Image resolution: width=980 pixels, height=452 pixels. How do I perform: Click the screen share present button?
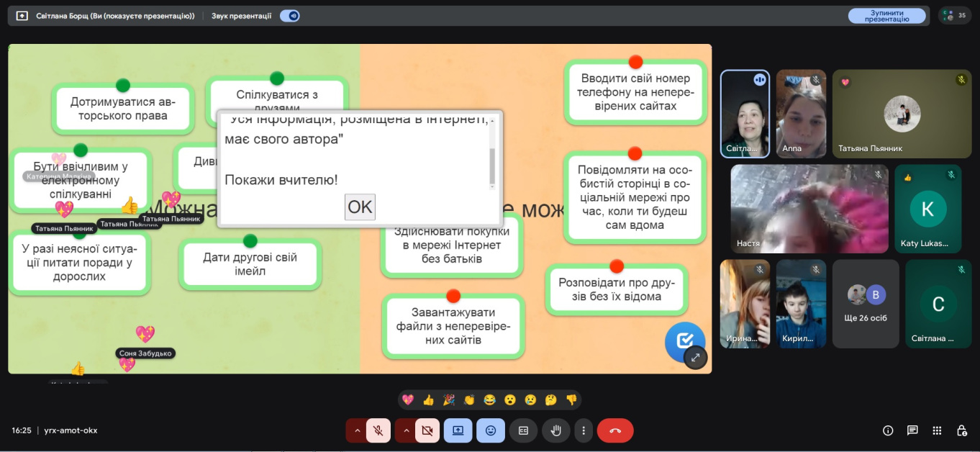pyautogui.click(x=458, y=430)
